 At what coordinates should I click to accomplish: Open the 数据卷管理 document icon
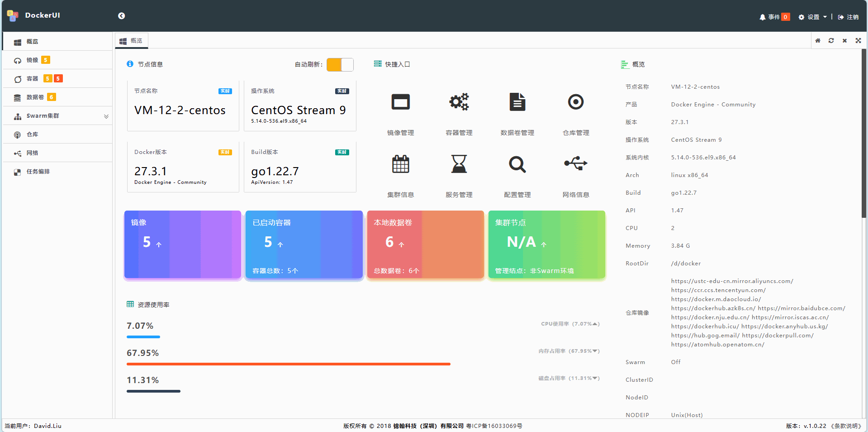point(517,102)
